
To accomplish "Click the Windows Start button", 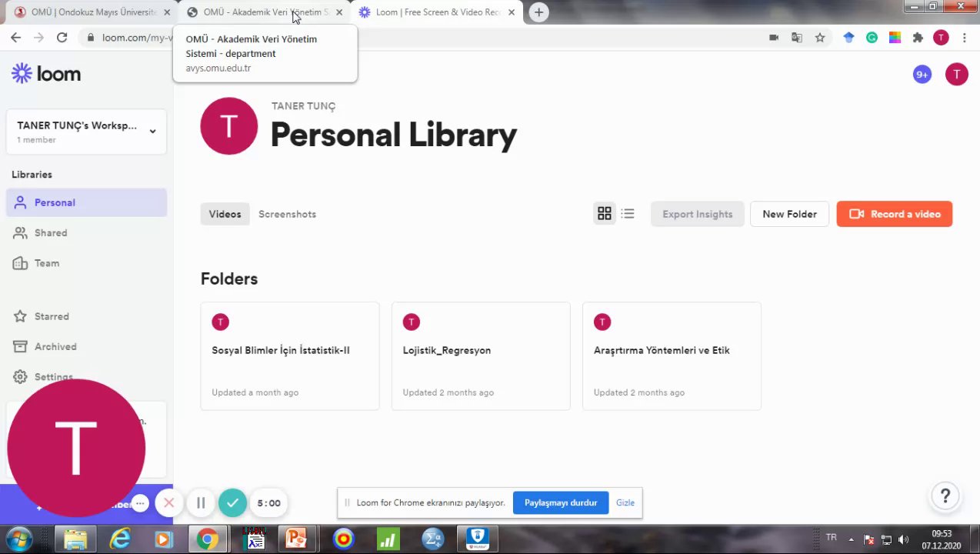I will (x=18, y=539).
